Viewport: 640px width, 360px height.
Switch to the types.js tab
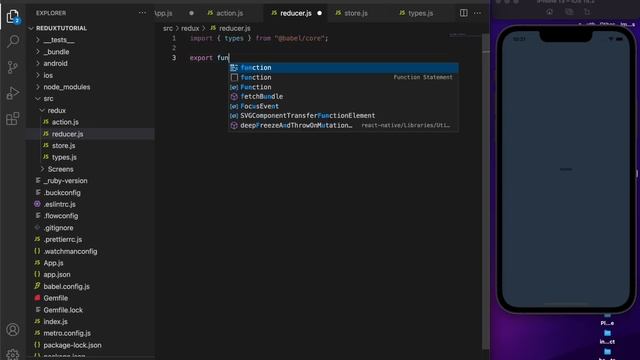click(420, 13)
